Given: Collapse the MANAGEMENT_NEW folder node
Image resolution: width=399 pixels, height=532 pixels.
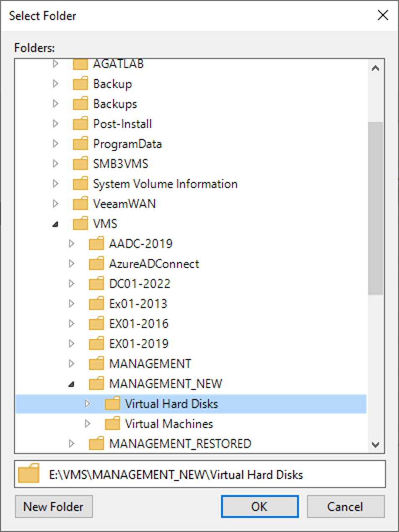Looking at the screenshot, I should tap(71, 384).
